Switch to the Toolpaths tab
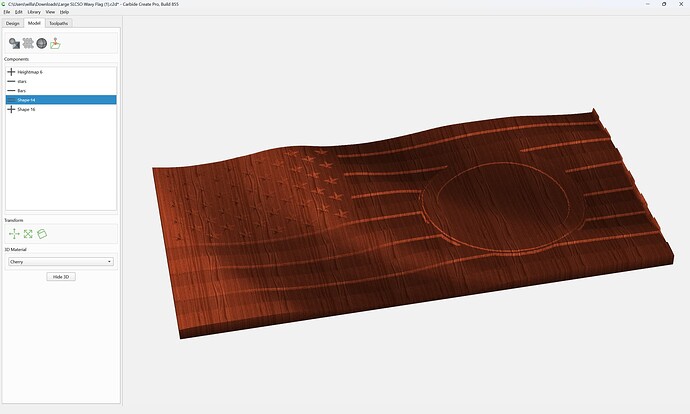 coord(59,23)
